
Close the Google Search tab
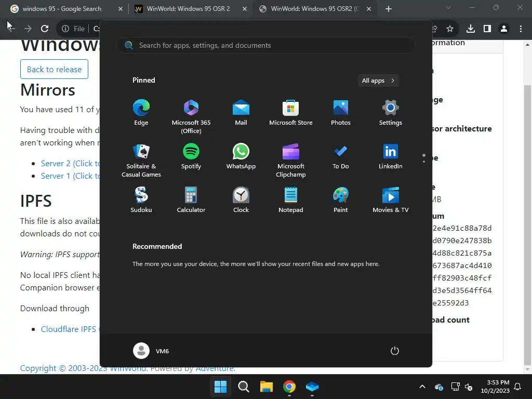[x=120, y=9]
